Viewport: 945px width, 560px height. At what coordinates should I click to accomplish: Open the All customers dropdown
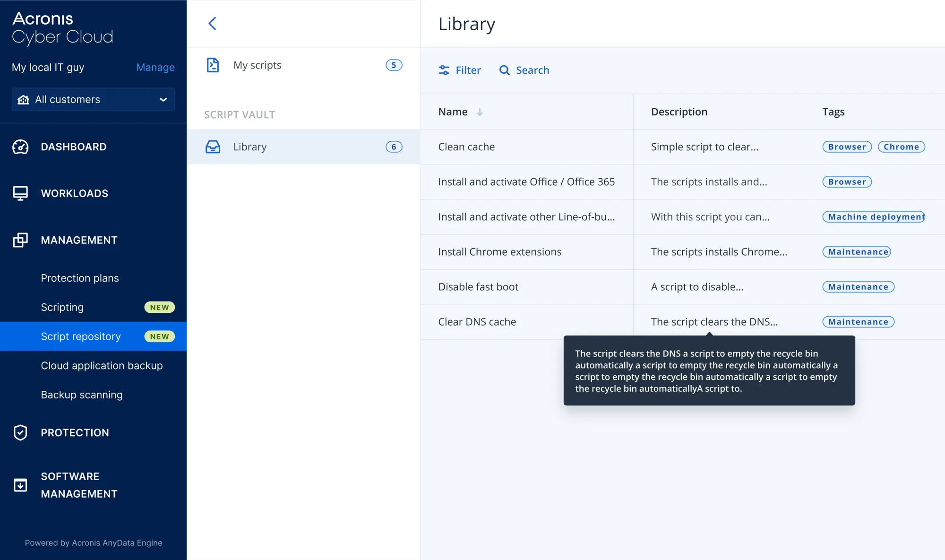pyautogui.click(x=94, y=99)
